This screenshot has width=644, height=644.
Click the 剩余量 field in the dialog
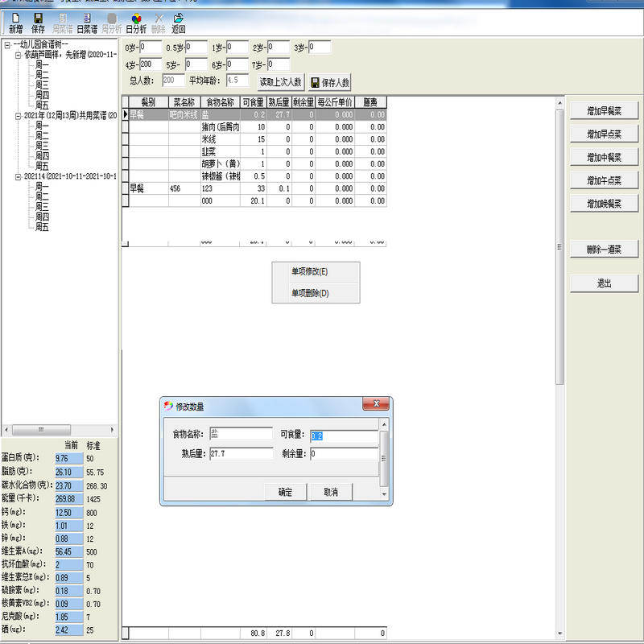344,454
